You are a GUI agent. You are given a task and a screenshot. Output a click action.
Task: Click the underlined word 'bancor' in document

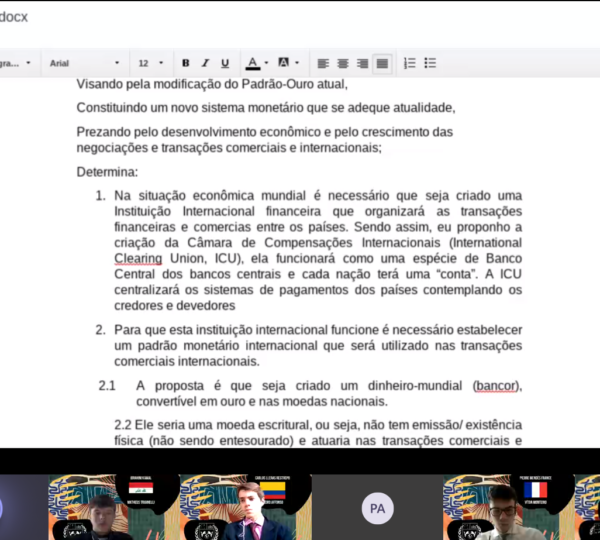[497, 386]
